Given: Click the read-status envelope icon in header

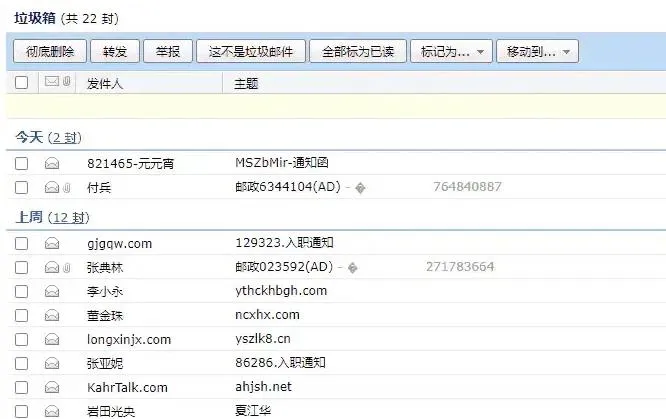Looking at the screenshot, I should pyautogui.click(x=52, y=81).
